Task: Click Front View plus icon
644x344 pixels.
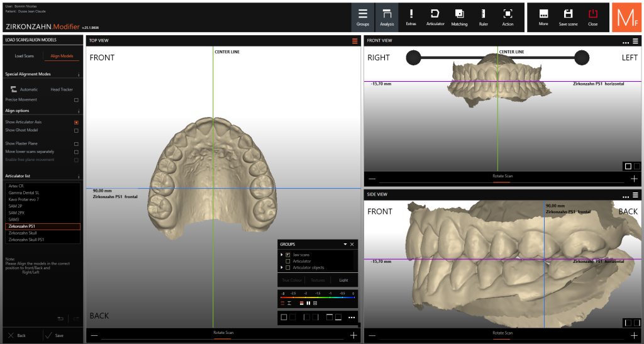Action: (634, 179)
